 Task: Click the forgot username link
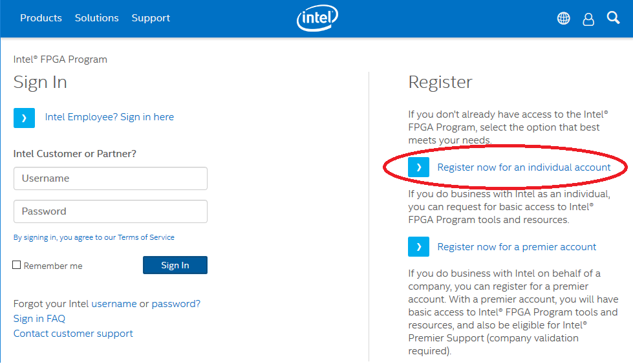click(x=114, y=304)
